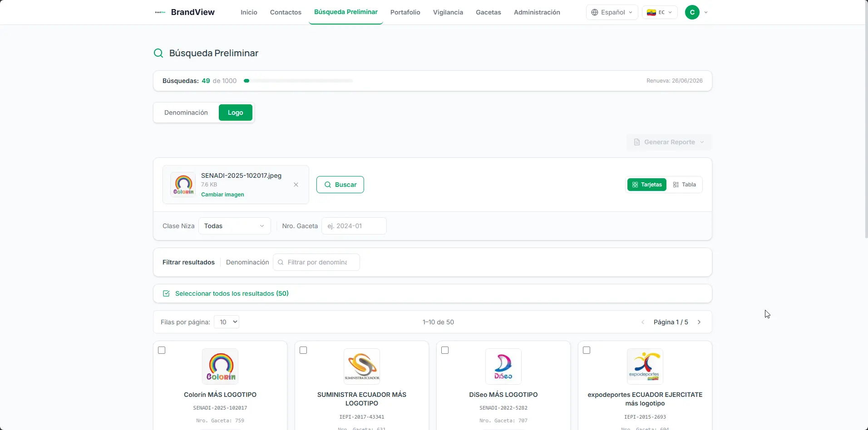This screenshot has width=868, height=430.
Task: Go to the next results page
Action: [699, 322]
